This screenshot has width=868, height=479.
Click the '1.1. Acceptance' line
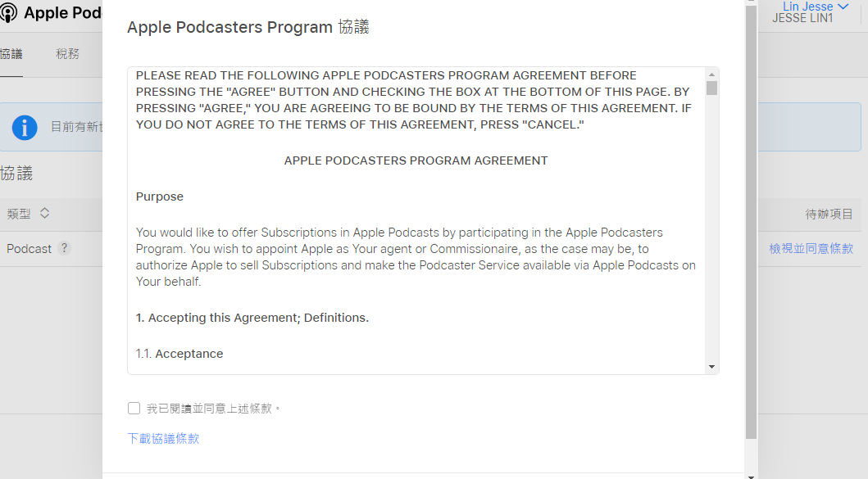tap(180, 354)
